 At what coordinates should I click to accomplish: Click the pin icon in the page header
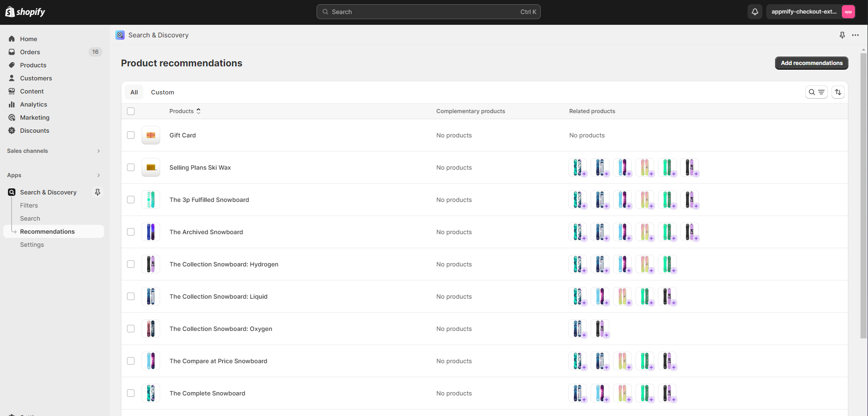(x=842, y=35)
